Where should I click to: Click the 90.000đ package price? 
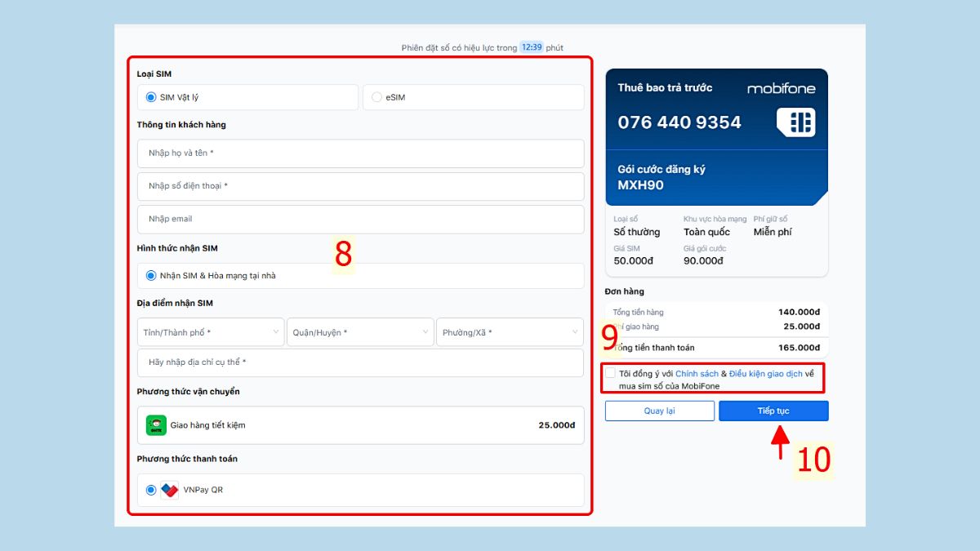[x=704, y=261]
